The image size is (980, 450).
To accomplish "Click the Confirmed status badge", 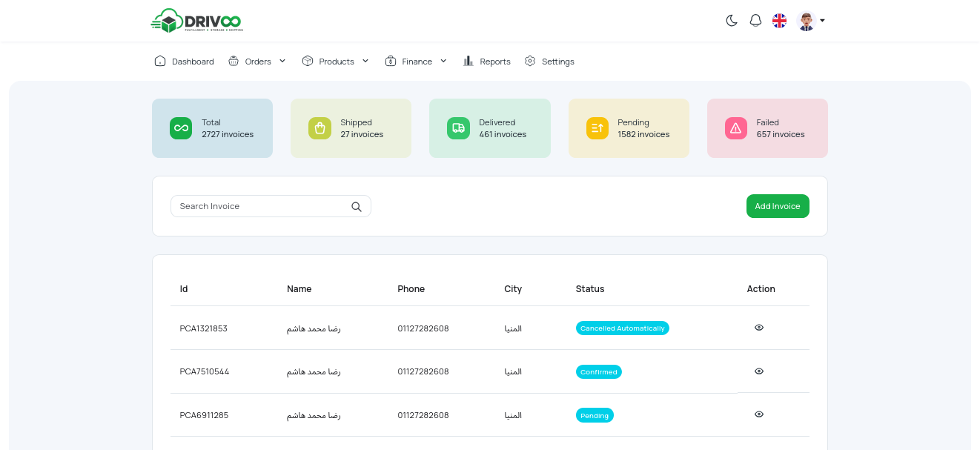I will click(x=599, y=371).
